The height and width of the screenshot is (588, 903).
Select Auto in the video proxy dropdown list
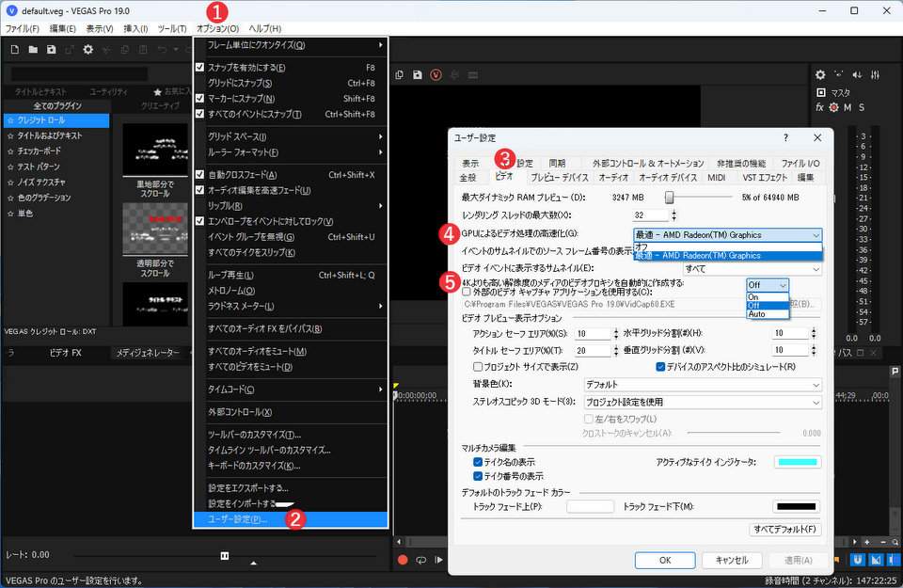[756, 314]
